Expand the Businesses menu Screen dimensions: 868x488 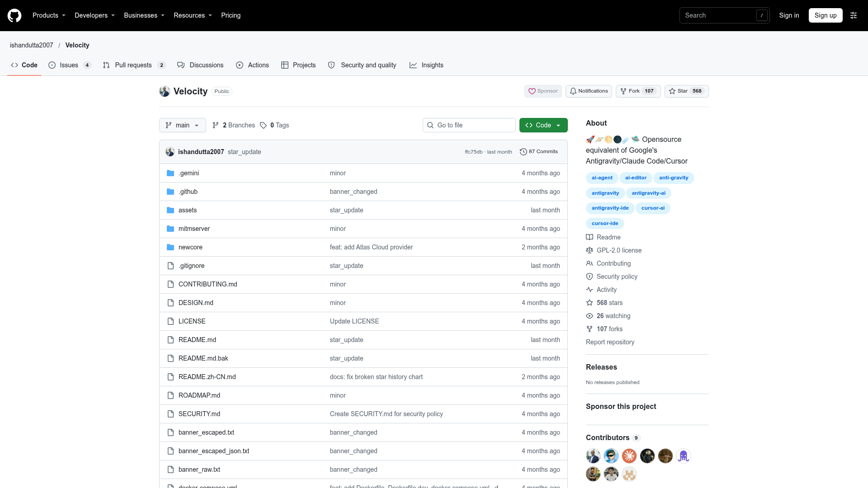(x=144, y=15)
